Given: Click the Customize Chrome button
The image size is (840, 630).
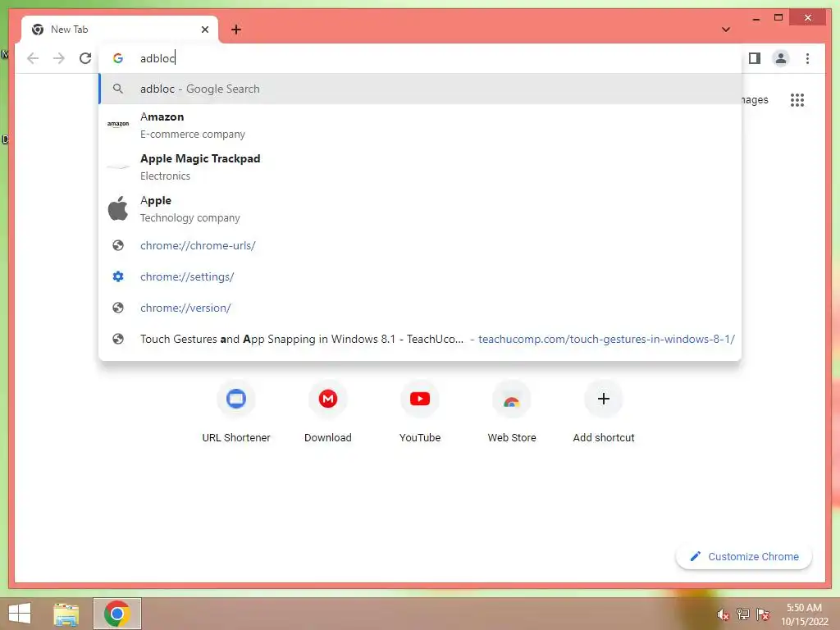Looking at the screenshot, I should (x=744, y=557).
